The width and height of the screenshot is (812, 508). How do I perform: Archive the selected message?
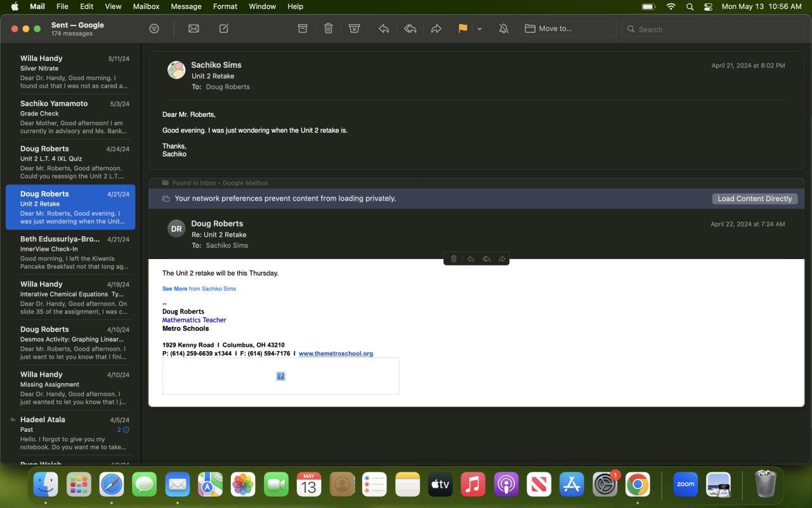click(x=303, y=29)
